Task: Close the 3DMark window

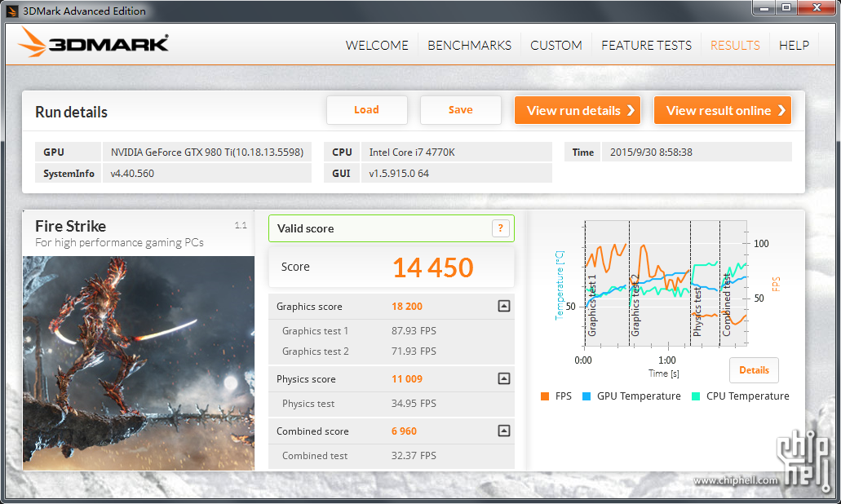Action: click(x=817, y=8)
